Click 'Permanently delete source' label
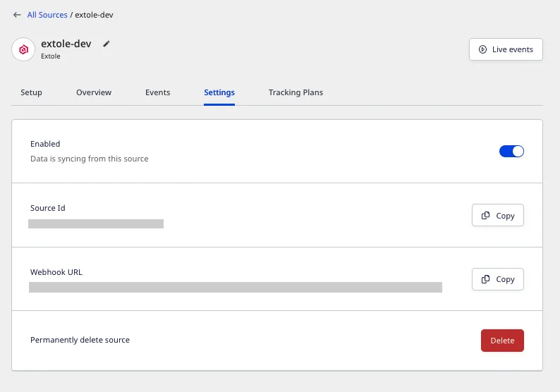 [x=80, y=340]
